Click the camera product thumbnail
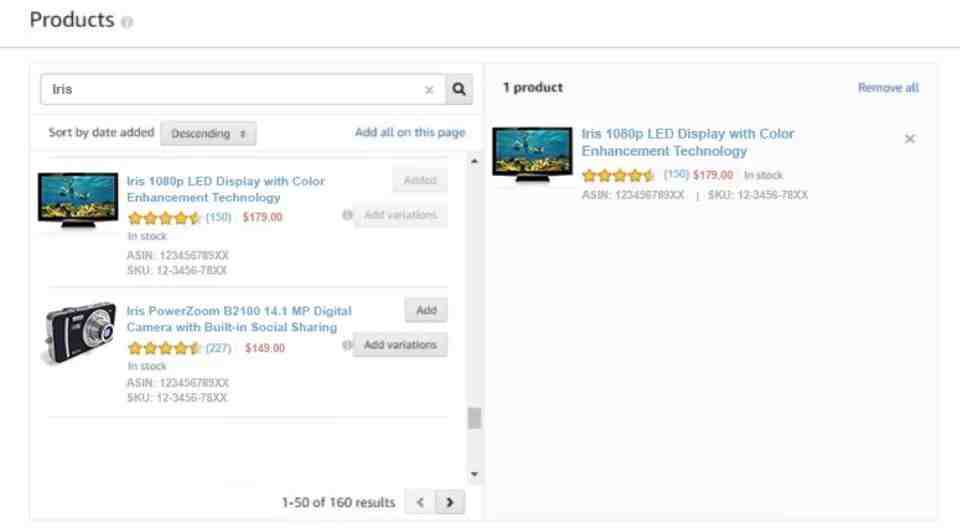 (x=78, y=333)
